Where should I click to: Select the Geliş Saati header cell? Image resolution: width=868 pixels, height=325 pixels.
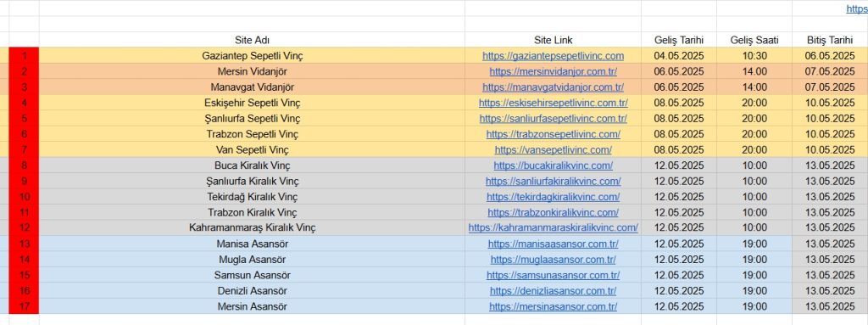pos(754,40)
